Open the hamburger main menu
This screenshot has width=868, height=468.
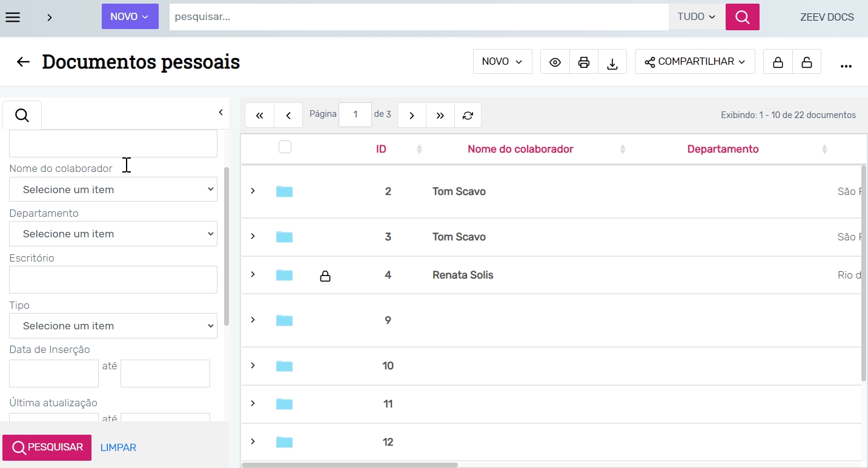pyautogui.click(x=13, y=17)
